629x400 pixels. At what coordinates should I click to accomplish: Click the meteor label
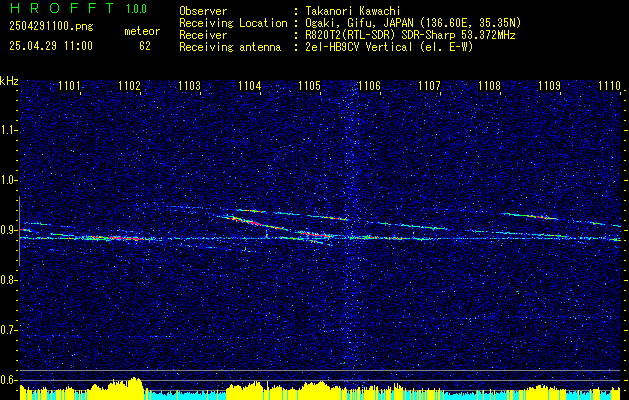(x=142, y=31)
